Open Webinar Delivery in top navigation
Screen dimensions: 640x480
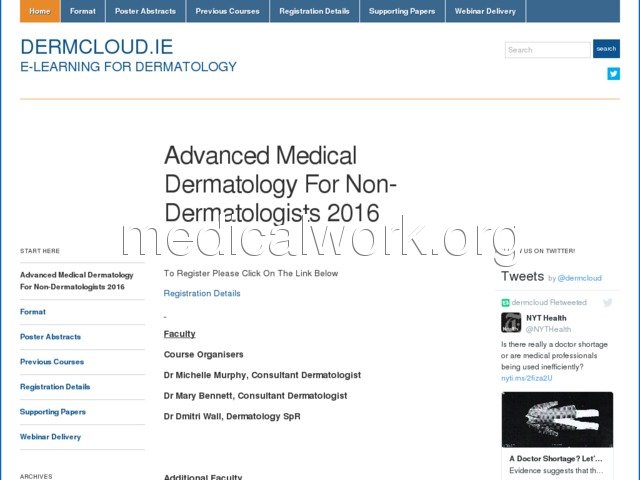pos(485,11)
